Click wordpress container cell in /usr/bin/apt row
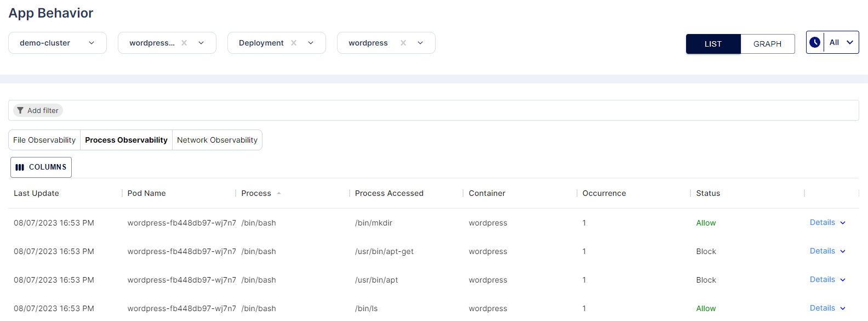868x321 pixels. [488, 280]
